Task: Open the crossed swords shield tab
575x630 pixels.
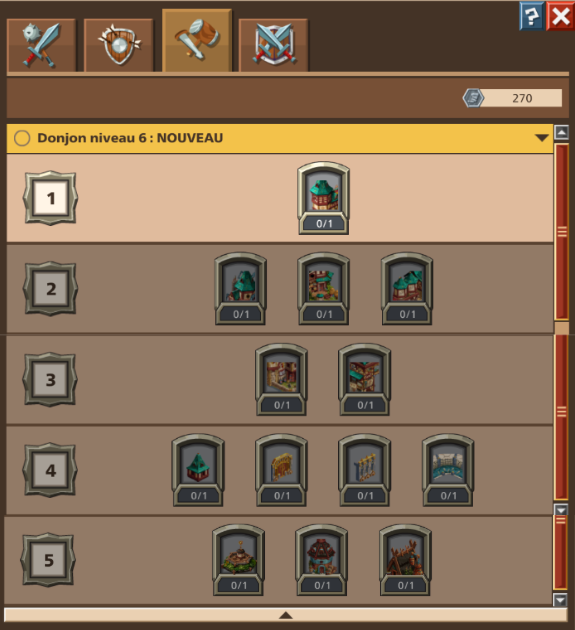Action: (274, 45)
